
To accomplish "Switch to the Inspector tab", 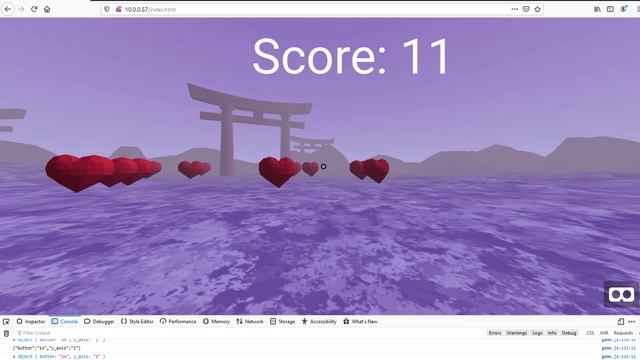I will click(x=31, y=322).
